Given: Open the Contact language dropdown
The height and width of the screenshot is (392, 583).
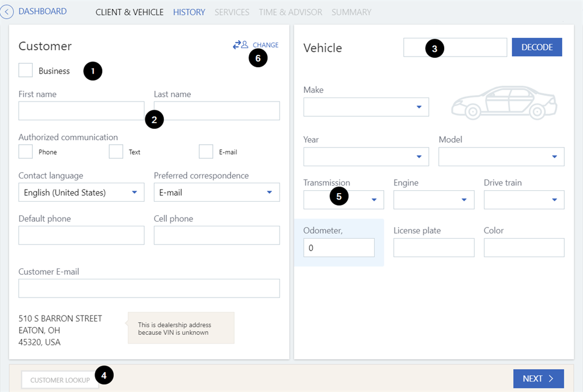Looking at the screenshot, I should click(x=81, y=192).
